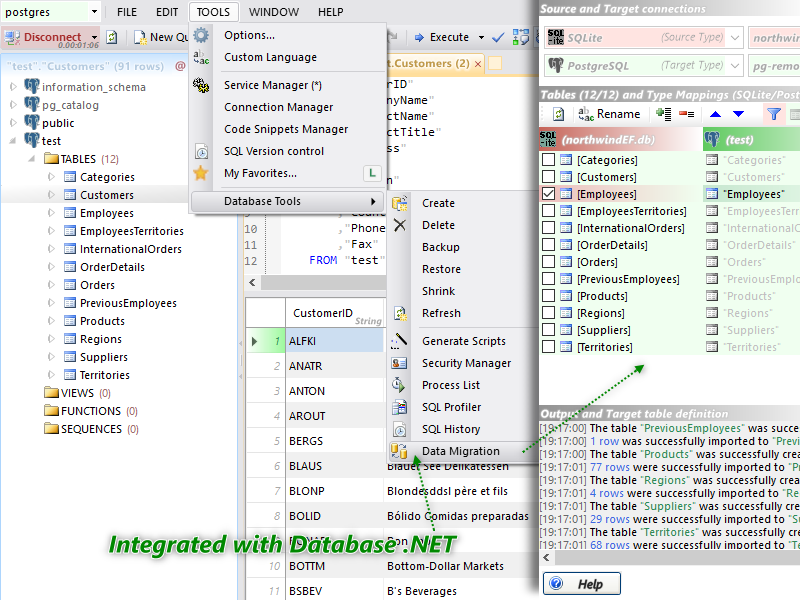Screen dimensions: 800x600
Task: Click the check syntax checkmark icon
Action: click(498, 37)
